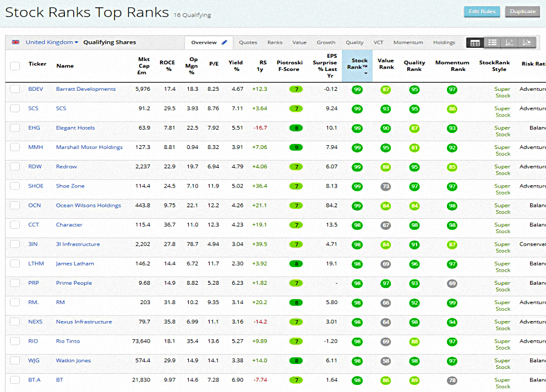Switch to the Momentum tab
546x392 pixels.
(408, 42)
